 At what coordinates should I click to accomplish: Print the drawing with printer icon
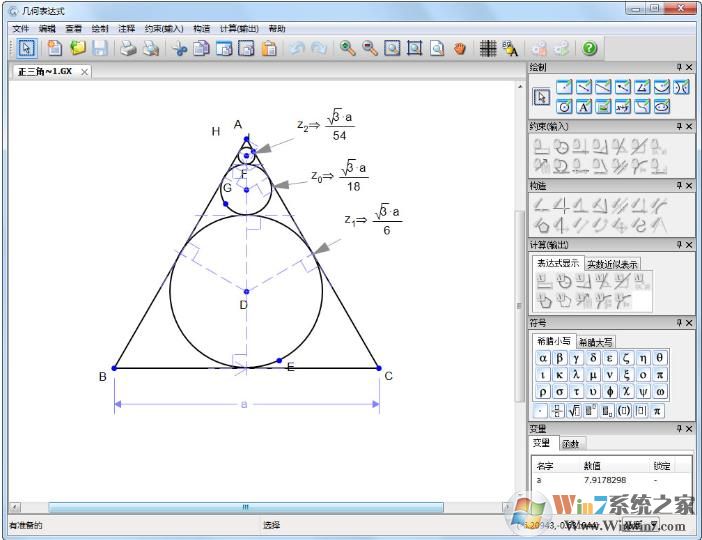[x=128, y=48]
